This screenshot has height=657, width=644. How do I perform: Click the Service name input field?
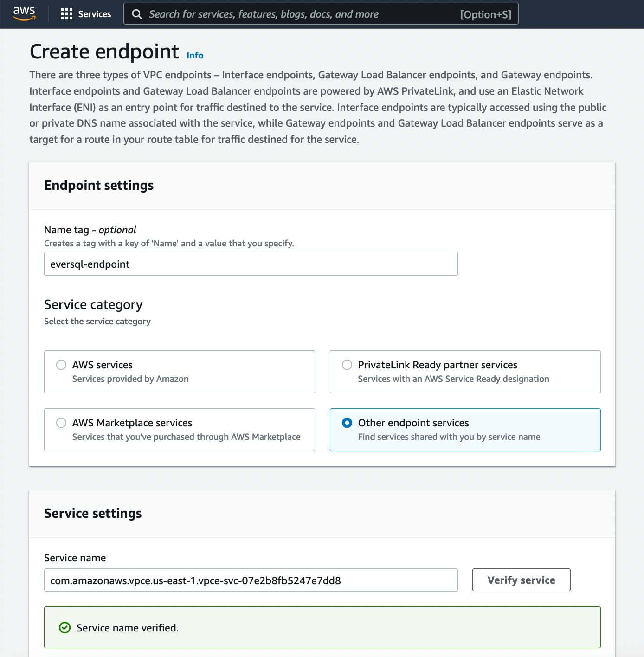(x=251, y=580)
